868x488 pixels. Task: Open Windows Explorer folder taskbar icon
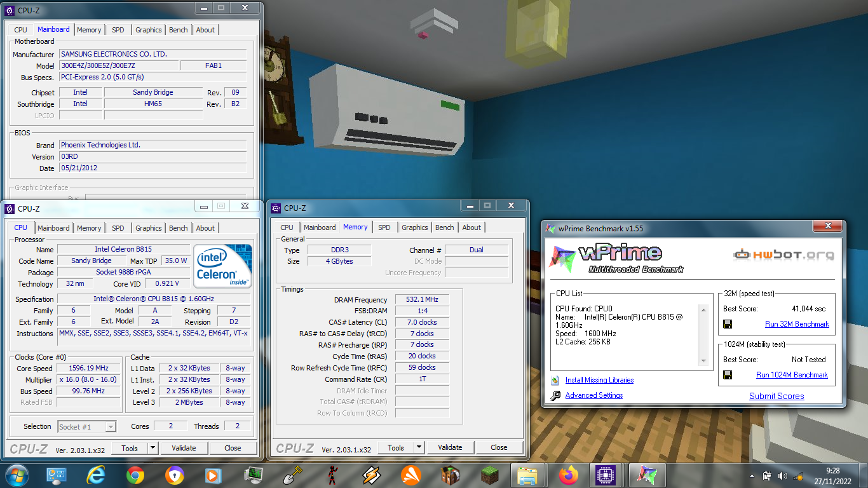click(529, 475)
